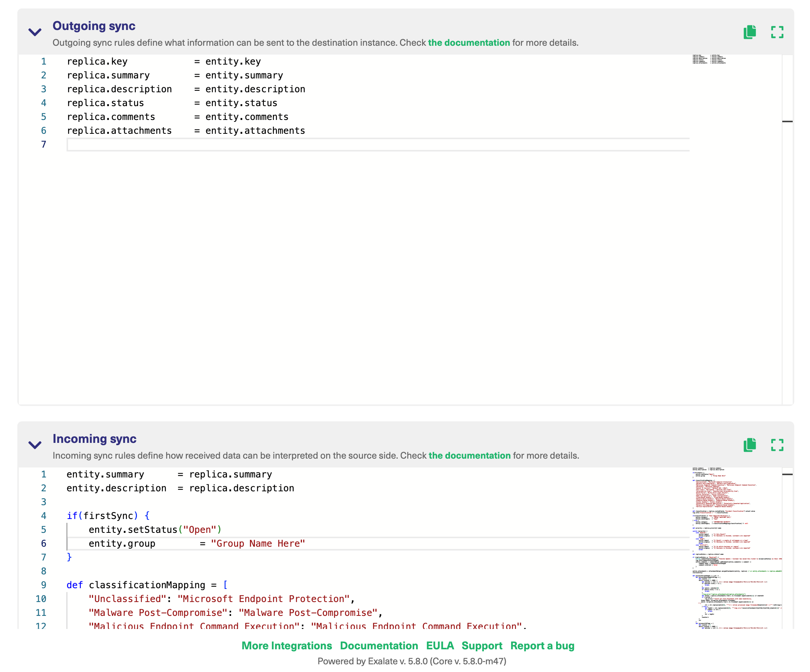Viewport: 810px width, 672px height.
Task: Click the Outgoing sync vertical scrollbar
Action: pyautogui.click(x=787, y=230)
